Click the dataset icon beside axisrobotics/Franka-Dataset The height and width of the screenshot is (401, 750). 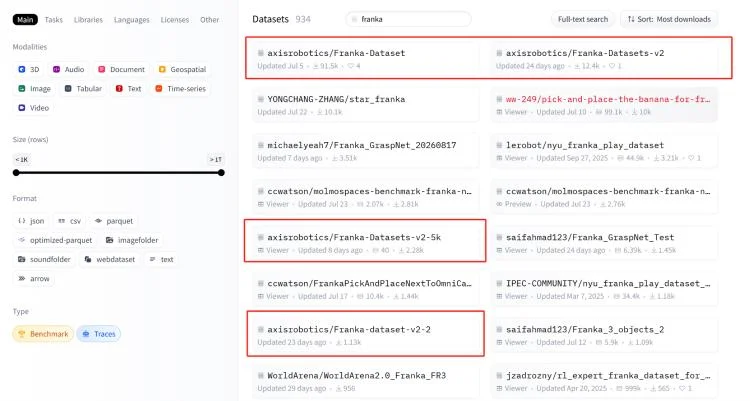click(261, 53)
